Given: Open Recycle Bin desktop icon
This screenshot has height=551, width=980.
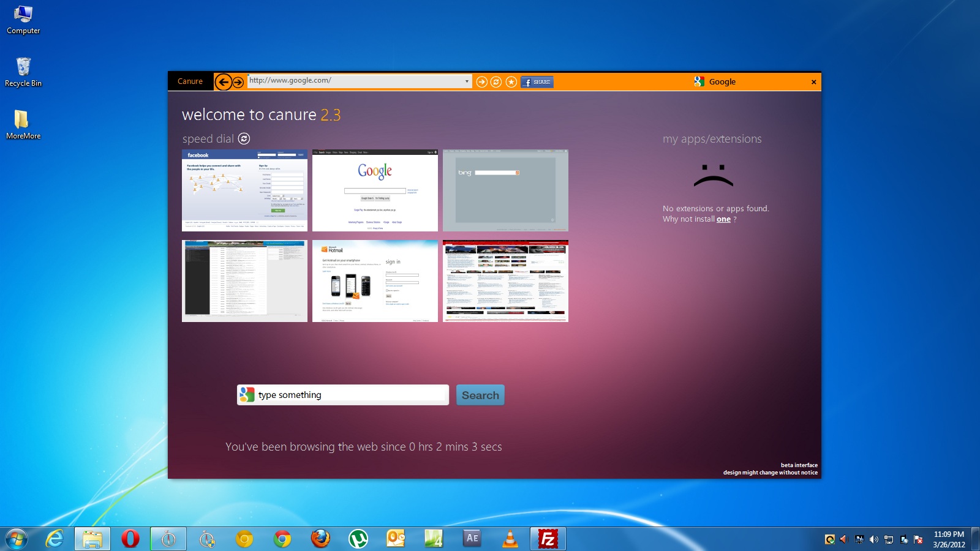Looking at the screenshot, I should (23, 72).
